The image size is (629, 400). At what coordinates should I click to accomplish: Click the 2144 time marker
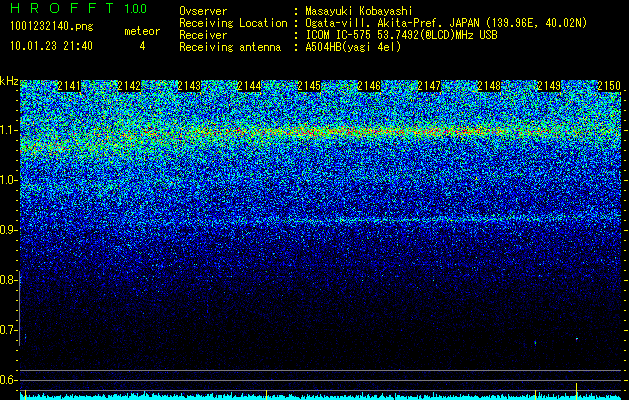[249, 86]
